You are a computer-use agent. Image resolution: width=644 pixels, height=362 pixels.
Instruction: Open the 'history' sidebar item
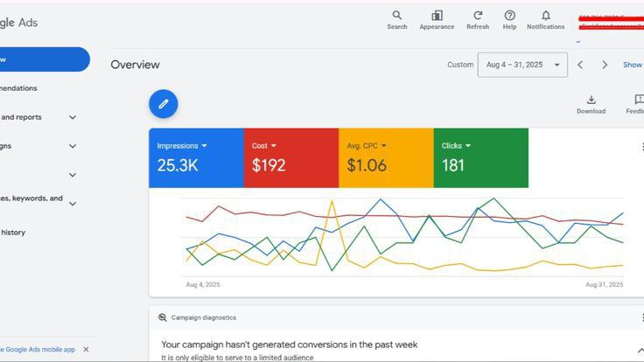(x=13, y=233)
